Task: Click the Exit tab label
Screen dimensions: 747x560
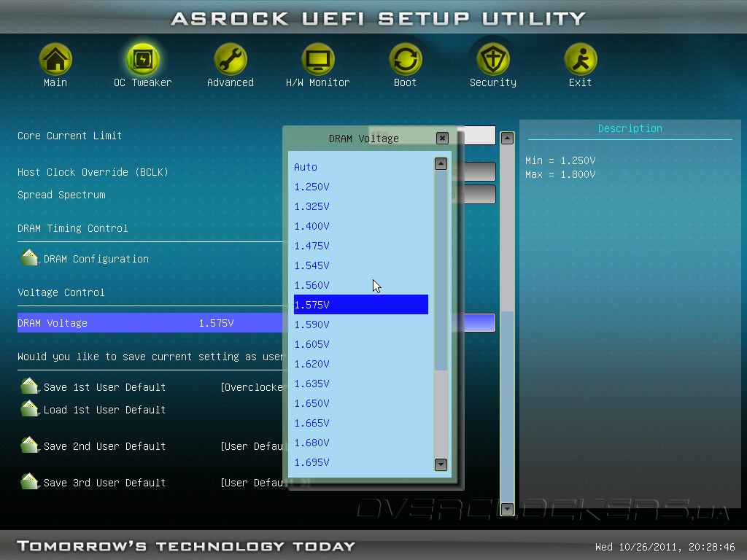Action: pos(580,82)
